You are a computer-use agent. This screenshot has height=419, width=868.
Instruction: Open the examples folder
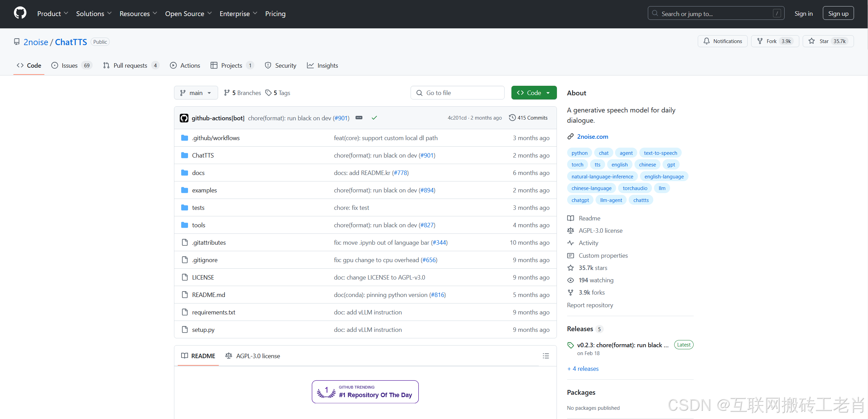204,190
